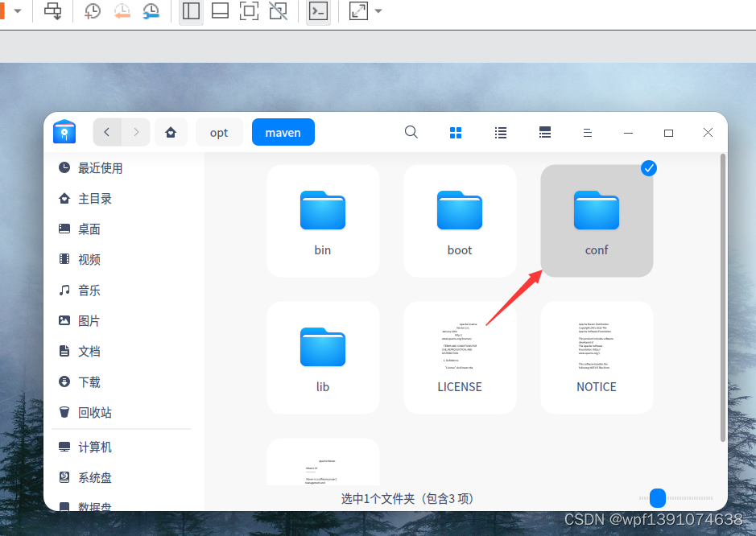This screenshot has height=536, width=756.
Task: Go forward with the right arrow button
Action: point(136,132)
